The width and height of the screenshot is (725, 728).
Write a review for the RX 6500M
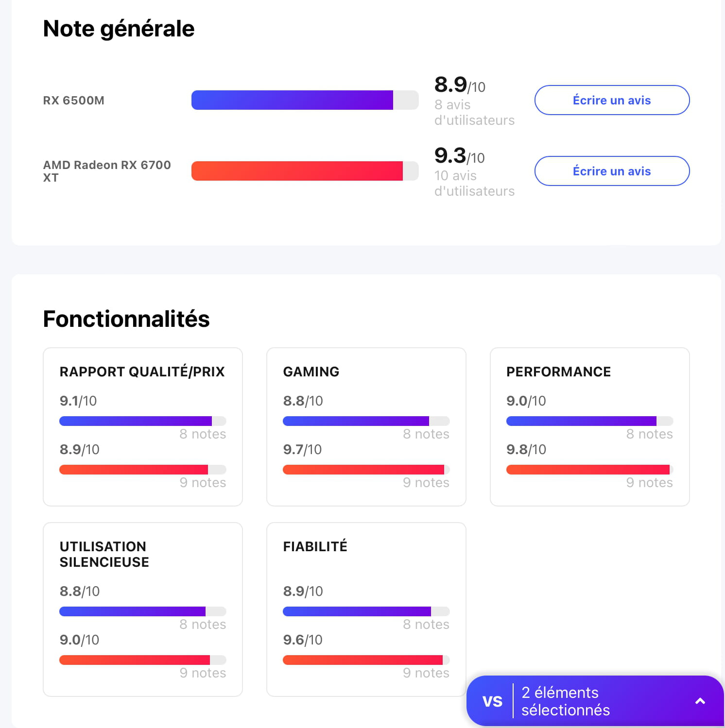coord(612,100)
